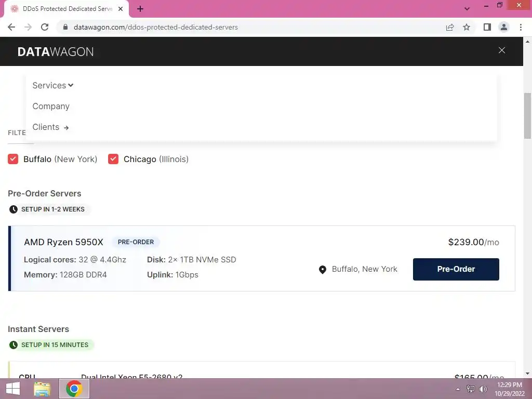This screenshot has height=399, width=532.
Task: Click the scrollbar up arrow
Action: pos(527,42)
